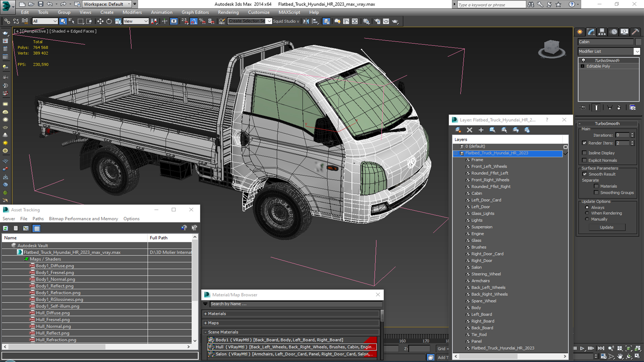Select the Move transform tool
The width and height of the screenshot is (644, 362).
click(x=100, y=21)
